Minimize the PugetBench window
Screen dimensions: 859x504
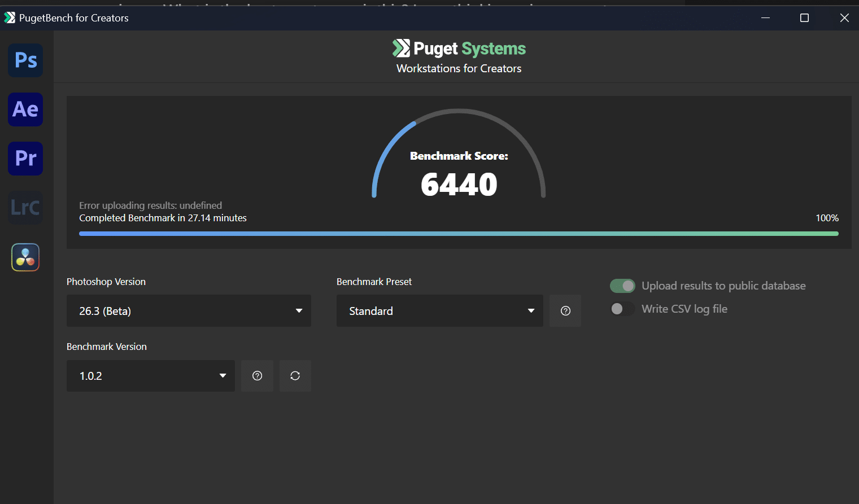coord(765,18)
